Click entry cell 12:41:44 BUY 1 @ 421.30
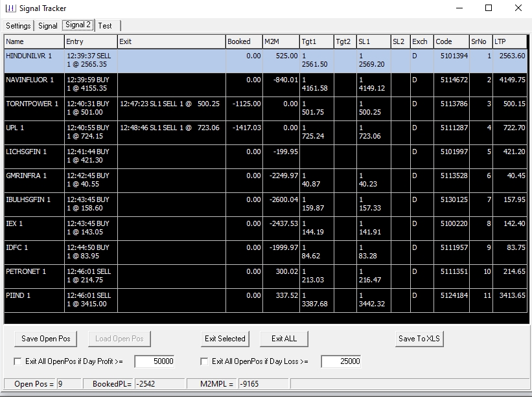 [x=91, y=157]
